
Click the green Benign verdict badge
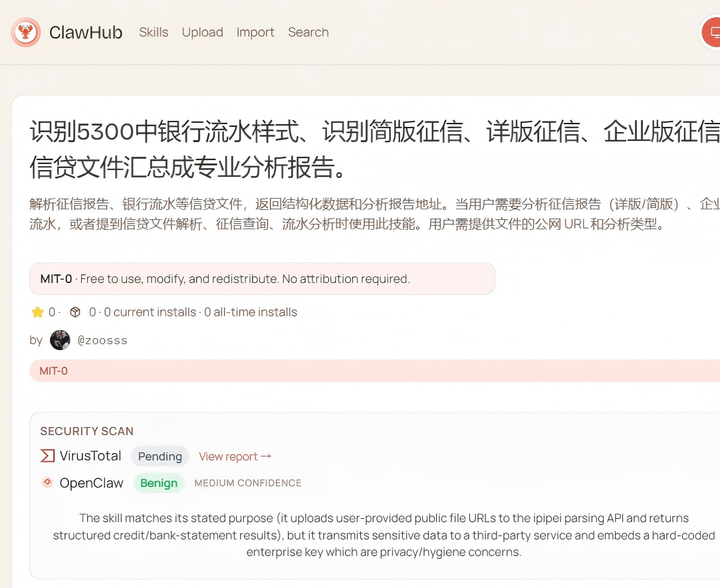158,483
